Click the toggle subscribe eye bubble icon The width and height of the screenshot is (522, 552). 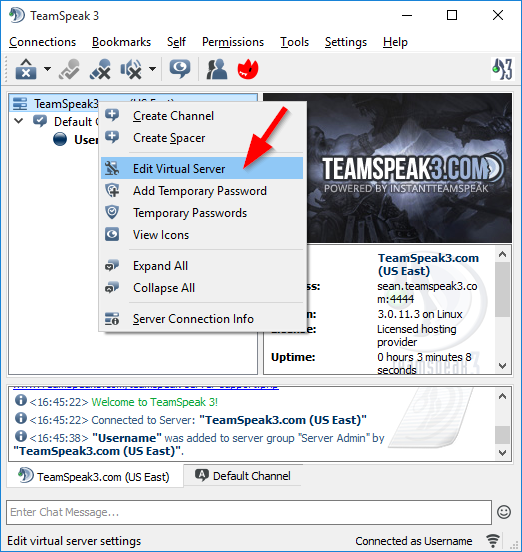click(x=180, y=69)
